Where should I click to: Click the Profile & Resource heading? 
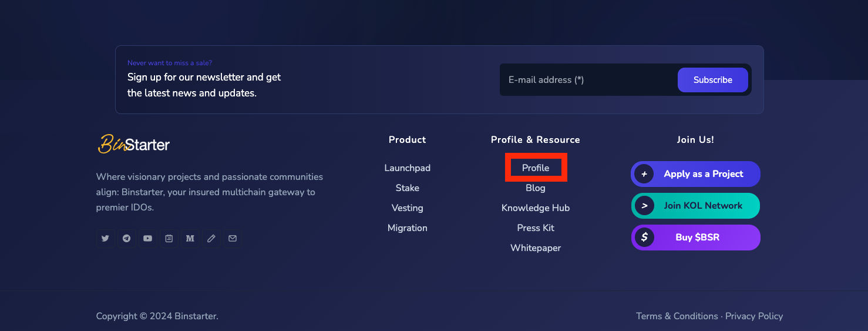tap(536, 140)
